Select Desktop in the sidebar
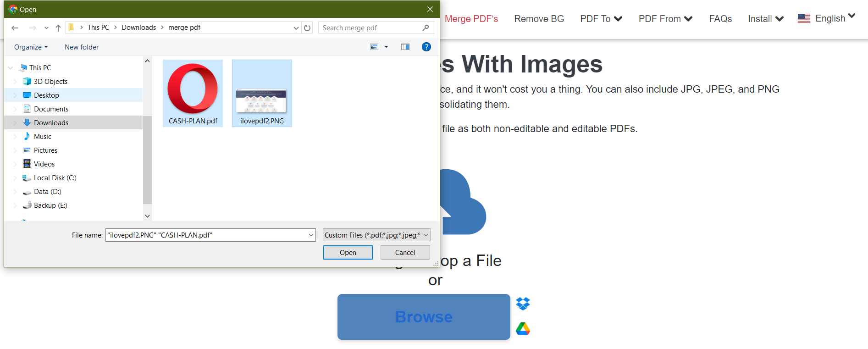Viewport: 868px width, 349px height. click(46, 95)
